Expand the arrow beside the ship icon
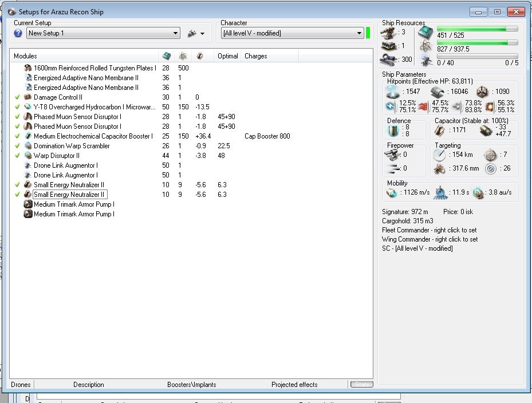Viewport: 532px width, 403px height. point(203,34)
